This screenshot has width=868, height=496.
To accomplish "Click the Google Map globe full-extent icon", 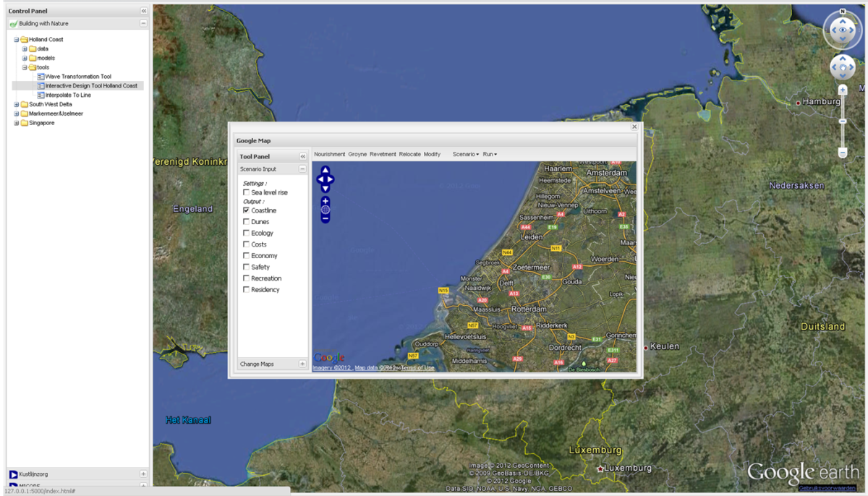I will (325, 210).
